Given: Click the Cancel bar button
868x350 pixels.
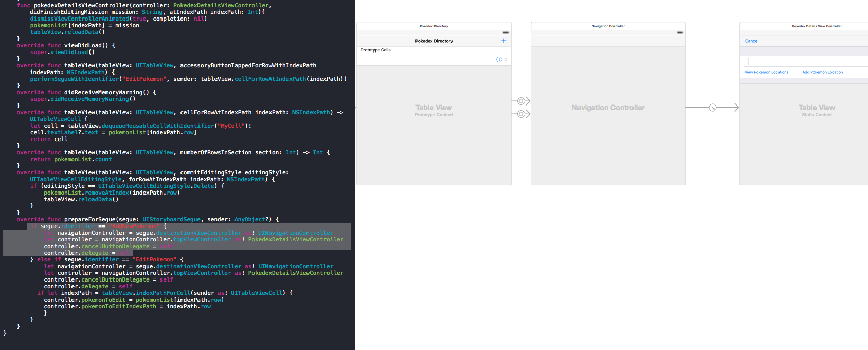Looking at the screenshot, I should 751,41.
